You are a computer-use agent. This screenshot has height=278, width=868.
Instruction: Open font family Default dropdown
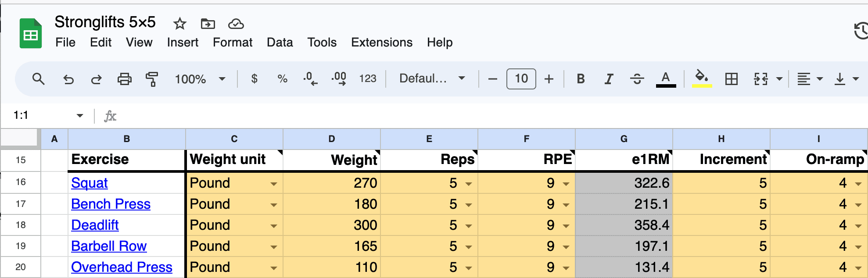432,78
